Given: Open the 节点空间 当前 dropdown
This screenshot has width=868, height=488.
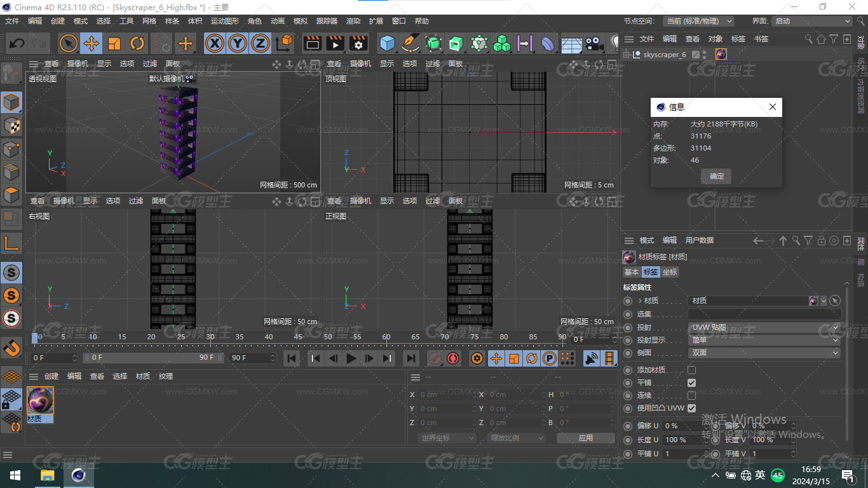Looking at the screenshot, I should pyautogui.click(x=698, y=21).
